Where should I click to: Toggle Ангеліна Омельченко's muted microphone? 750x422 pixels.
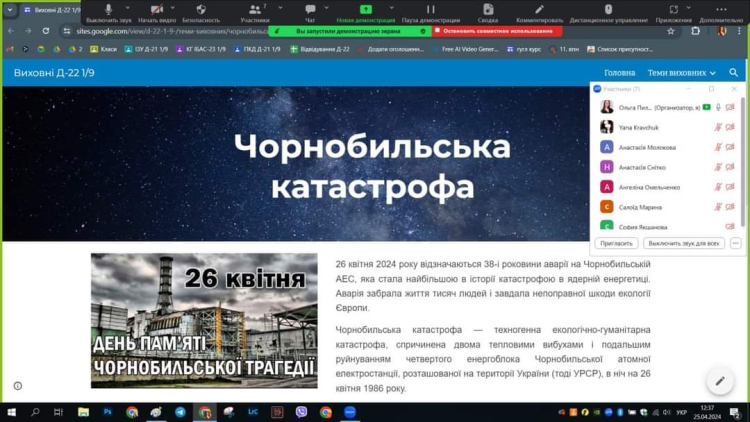(x=718, y=187)
